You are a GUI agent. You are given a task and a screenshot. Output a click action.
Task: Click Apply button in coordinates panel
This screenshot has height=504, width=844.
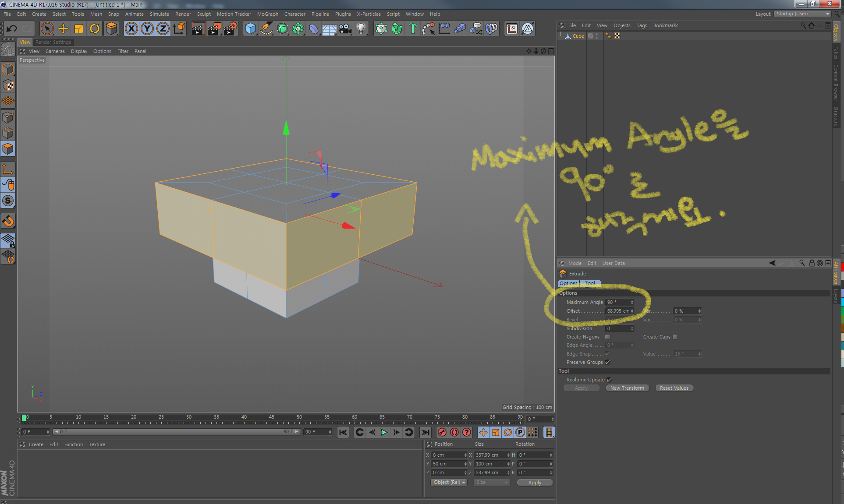tap(535, 483)
